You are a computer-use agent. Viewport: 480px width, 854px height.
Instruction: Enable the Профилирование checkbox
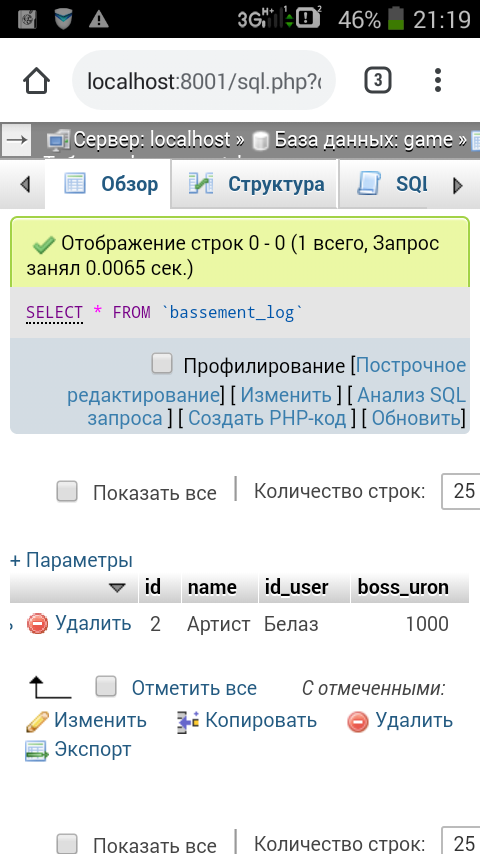[162, 363]
